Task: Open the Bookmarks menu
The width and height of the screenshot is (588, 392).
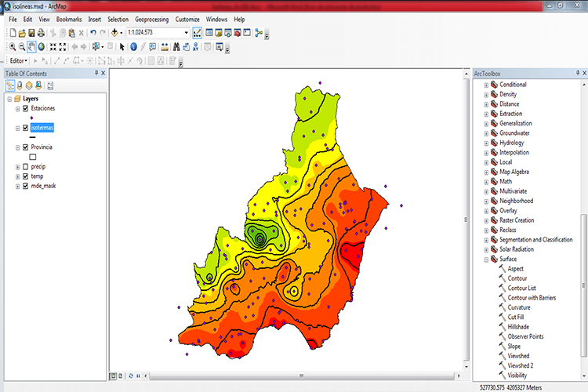Action: tap(69, 18)
